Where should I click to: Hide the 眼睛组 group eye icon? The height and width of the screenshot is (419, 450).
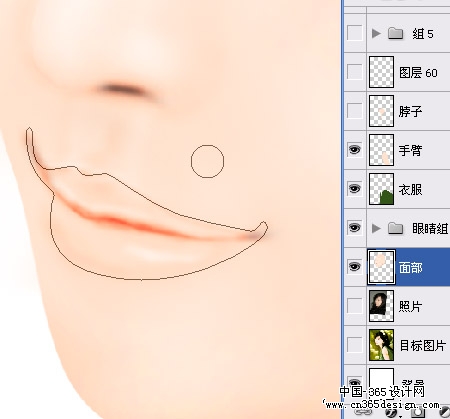tap(354, 228)
